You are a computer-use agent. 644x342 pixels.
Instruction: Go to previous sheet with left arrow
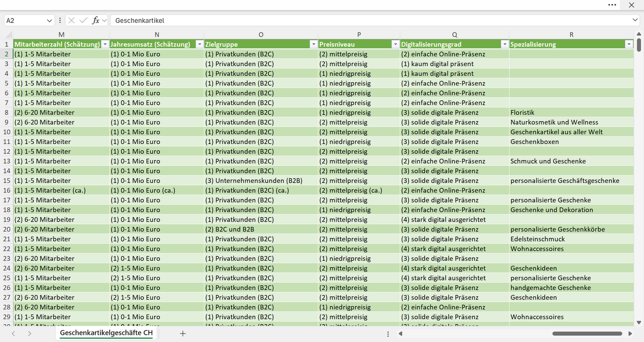[13, 334]
